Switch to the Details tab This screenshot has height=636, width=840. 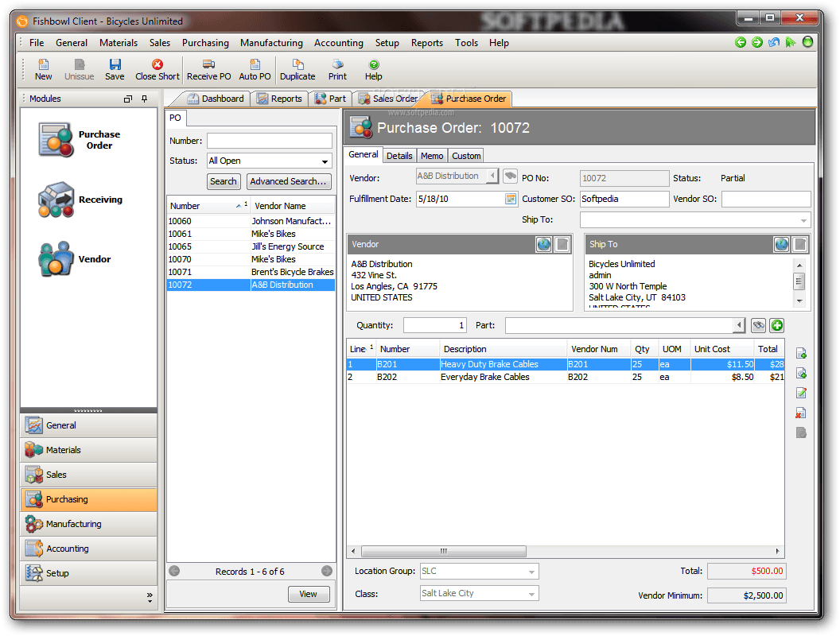tap(399, 156)
